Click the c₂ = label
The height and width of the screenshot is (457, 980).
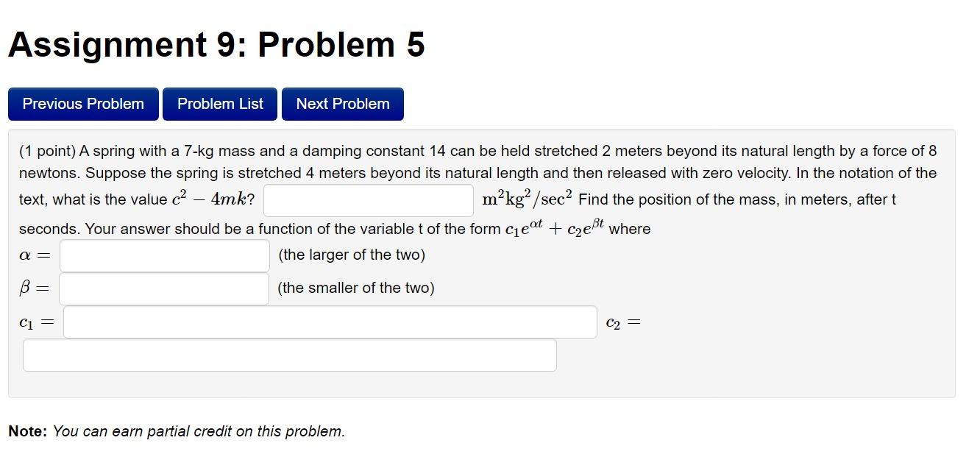click(622, 322)
